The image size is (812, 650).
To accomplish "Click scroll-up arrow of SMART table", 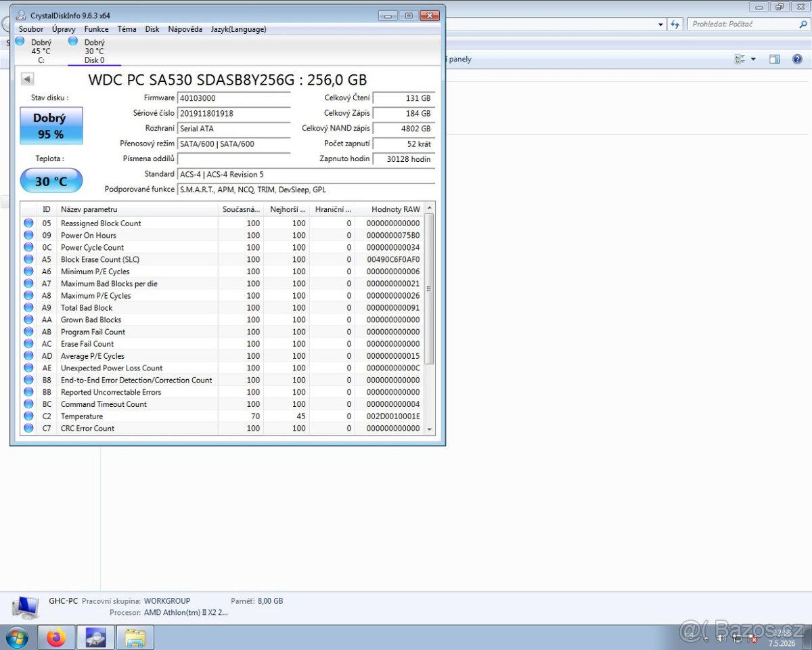I will [430, 208].
